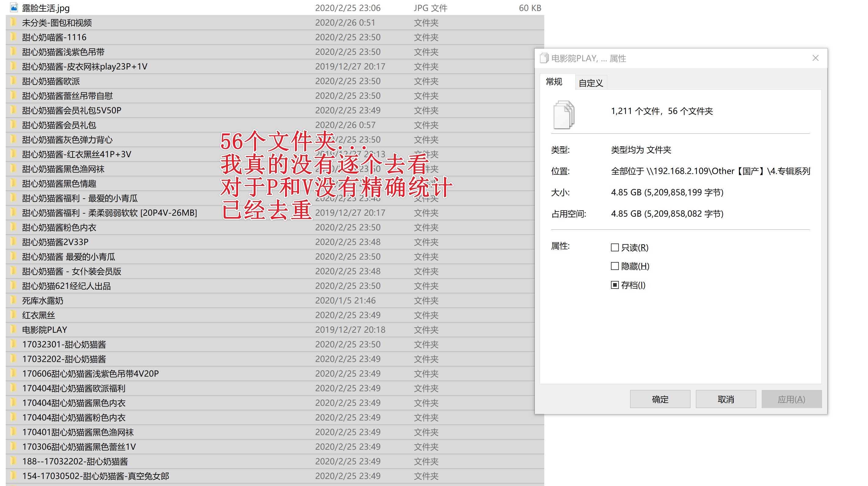Image resolution: width=868 pixels, height=486 pixels.
Task: Click folder icon of 甜心奶喵酱-1116
Action: 14,37
